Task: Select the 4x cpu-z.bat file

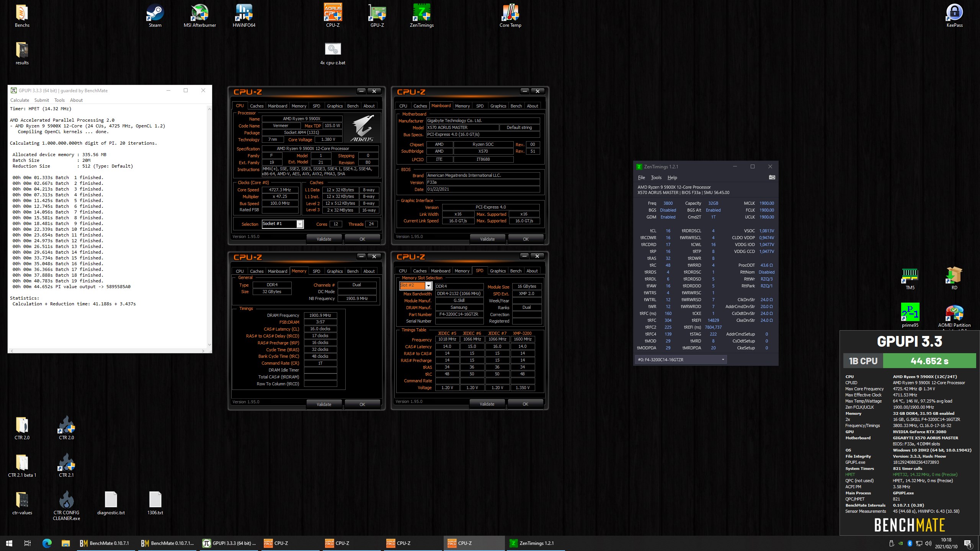Action: click(333, 54)
